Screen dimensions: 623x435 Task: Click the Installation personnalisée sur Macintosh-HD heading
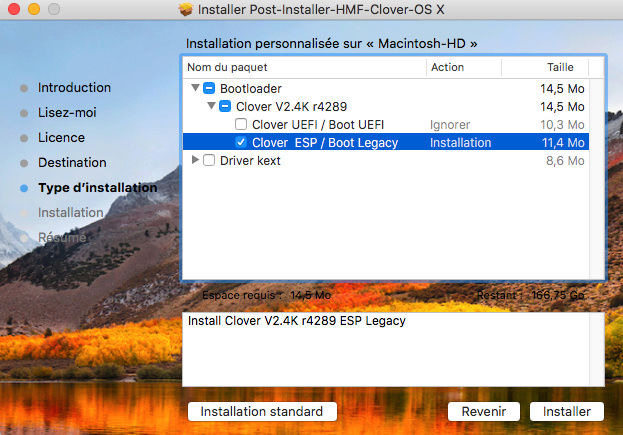click(331, 43)
